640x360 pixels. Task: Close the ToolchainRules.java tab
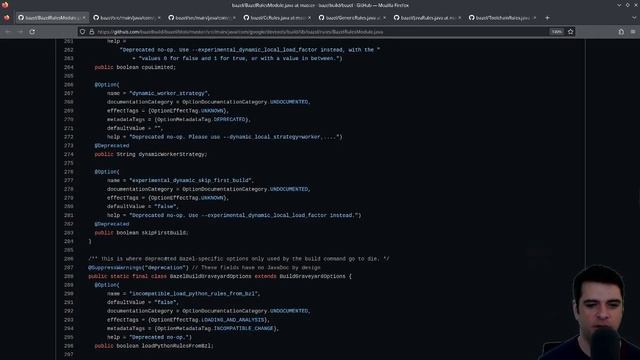tap(535, 18)
